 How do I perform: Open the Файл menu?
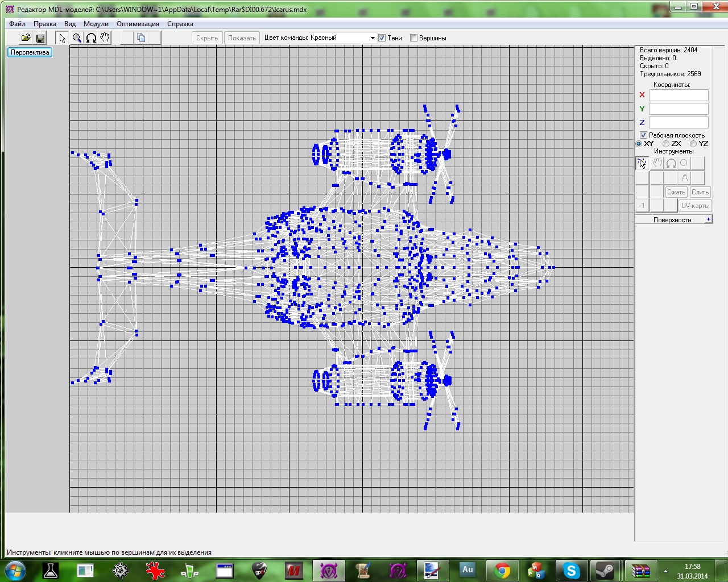click(x=17, y=24)
